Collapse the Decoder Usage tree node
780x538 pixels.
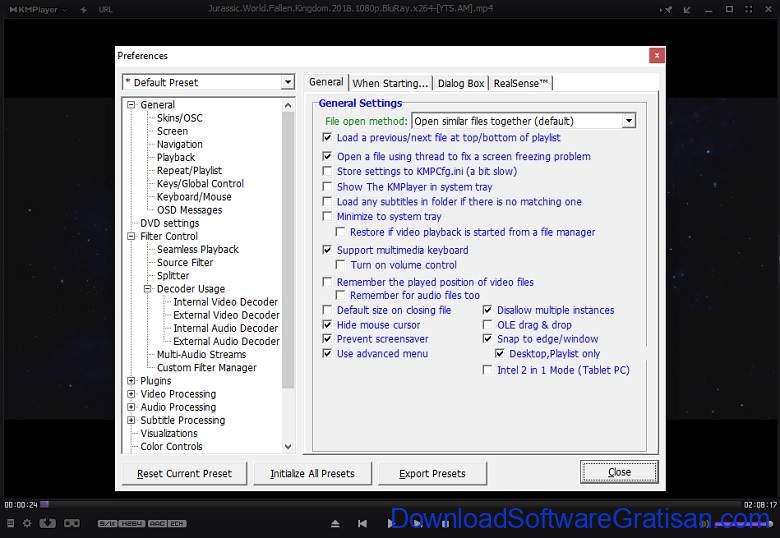(148, 289)
